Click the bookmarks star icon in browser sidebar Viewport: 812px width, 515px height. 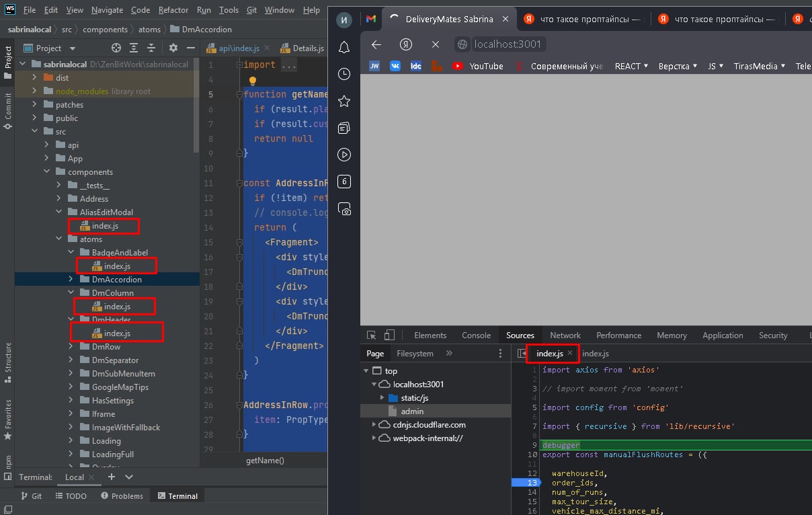344,101
